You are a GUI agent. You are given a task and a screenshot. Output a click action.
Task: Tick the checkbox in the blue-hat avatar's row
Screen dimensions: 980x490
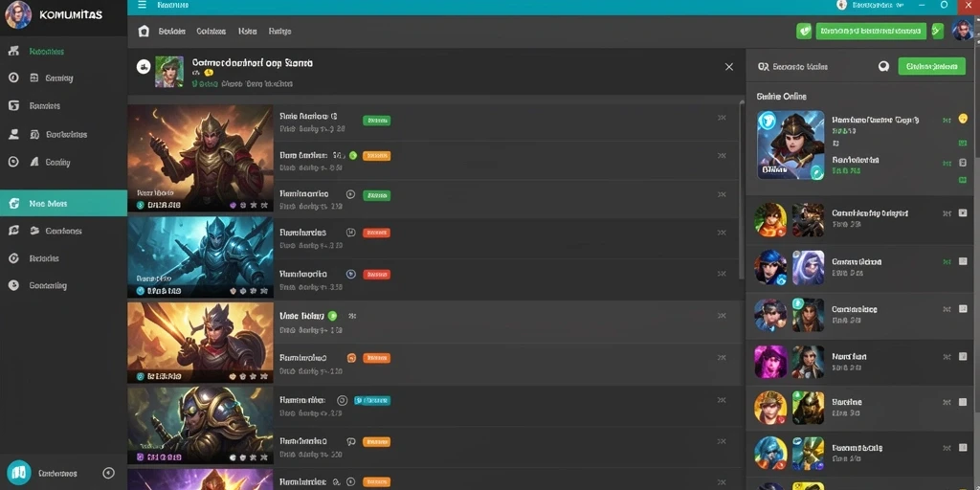963,261
